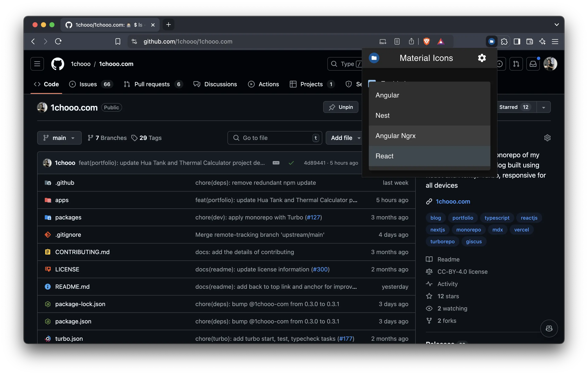This screenshot has height=375, width=588.
Task: Open the packages folder
Action: [x=68, y=217]
